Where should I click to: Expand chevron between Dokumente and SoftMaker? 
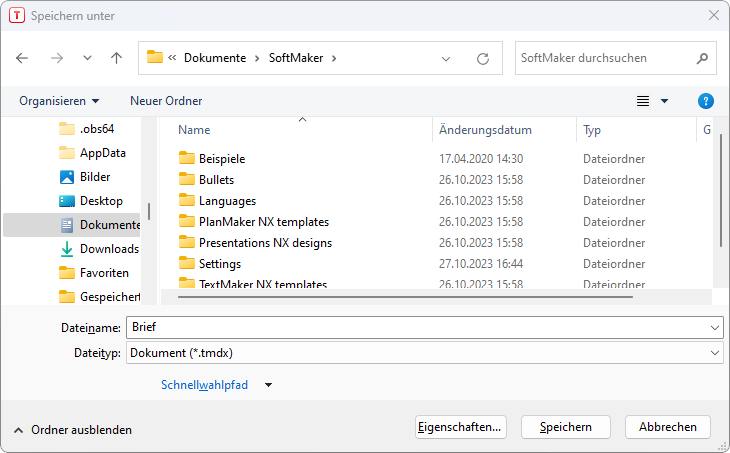pyautogui.click(x=257, y=59)
